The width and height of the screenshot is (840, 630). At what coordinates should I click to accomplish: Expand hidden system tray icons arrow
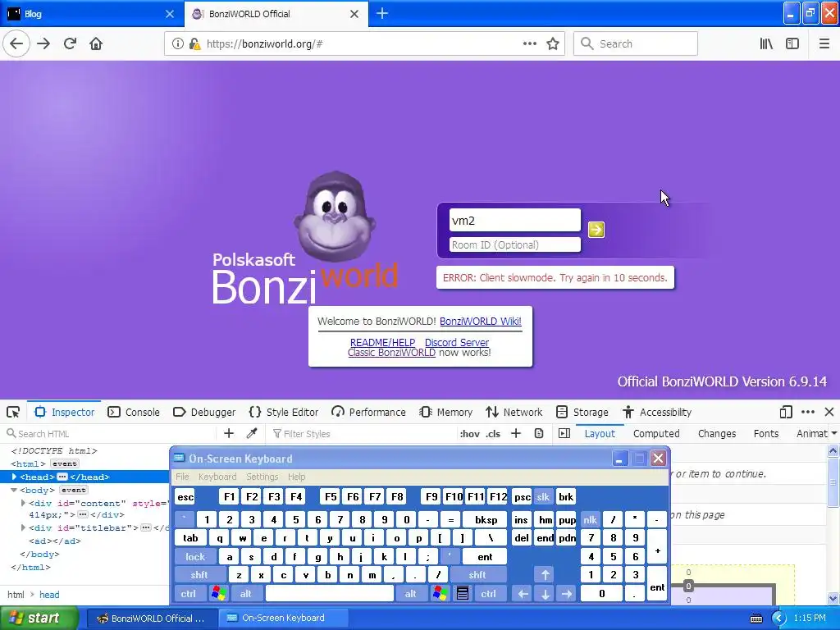(778, 619)
